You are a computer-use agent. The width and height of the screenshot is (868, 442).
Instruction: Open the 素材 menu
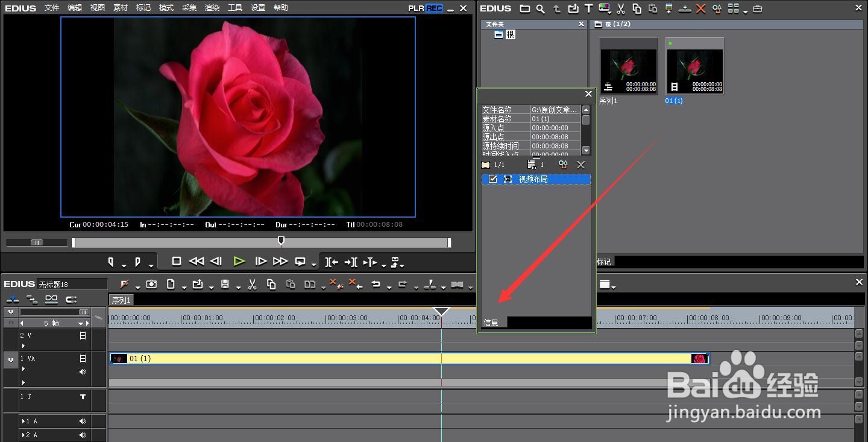pos(121,8)
